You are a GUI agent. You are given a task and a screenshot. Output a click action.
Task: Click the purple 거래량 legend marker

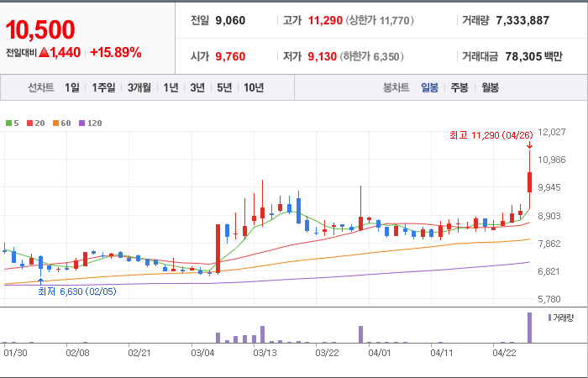549,318
